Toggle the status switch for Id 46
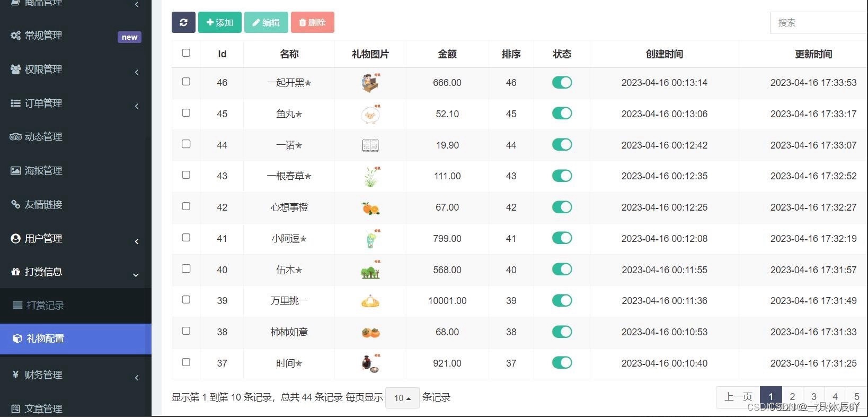 (x=562, y=82)
